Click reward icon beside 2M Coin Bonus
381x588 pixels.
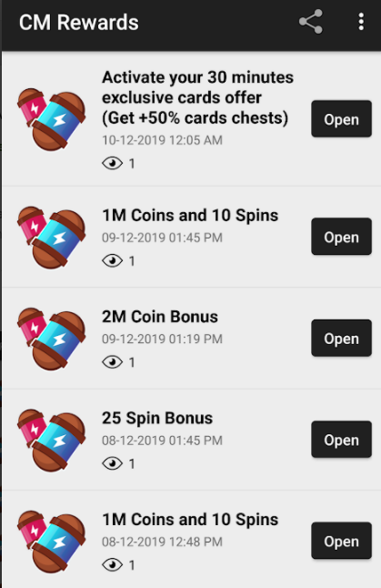[51, 339]
